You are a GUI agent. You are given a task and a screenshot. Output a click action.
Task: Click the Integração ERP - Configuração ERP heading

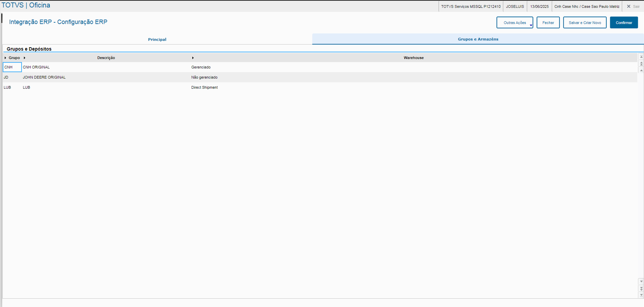pyautogui.click(x=58, y=22)
